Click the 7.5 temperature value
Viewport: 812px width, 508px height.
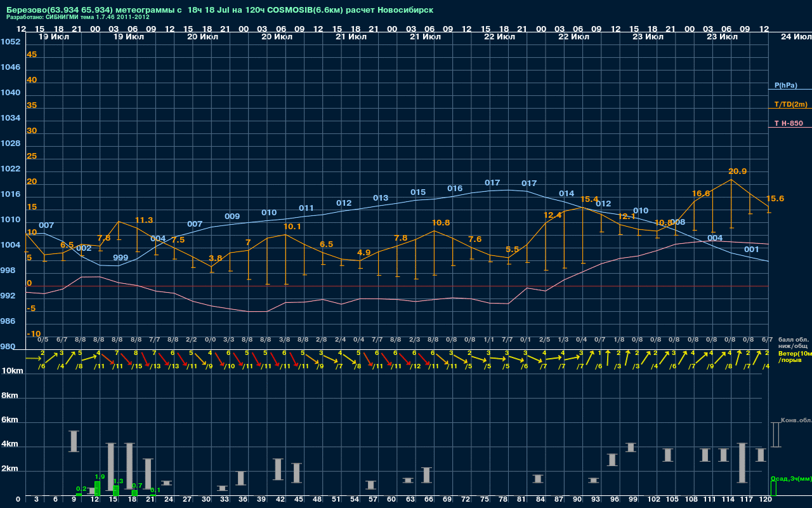[x=178, y=240]
